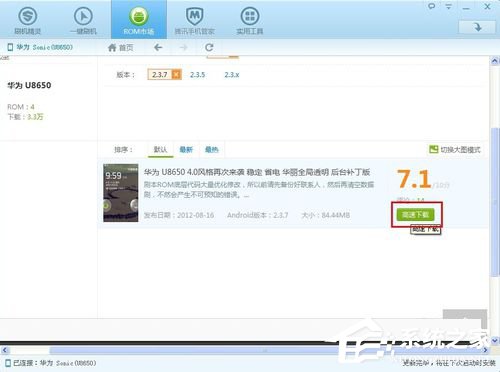Open 腾讯手机管家 shield tab

[194, 20]
